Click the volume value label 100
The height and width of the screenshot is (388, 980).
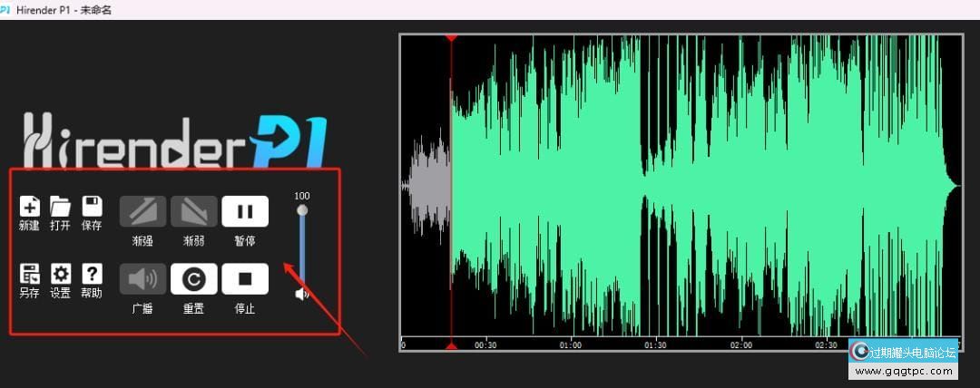click(302, 196)
